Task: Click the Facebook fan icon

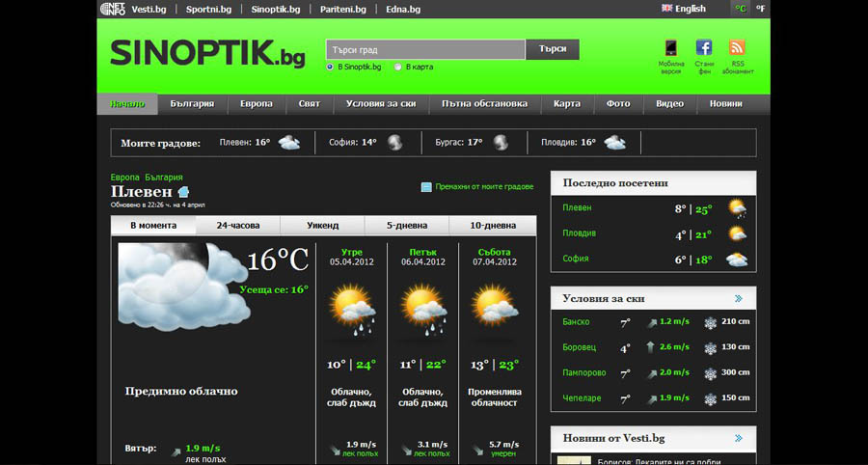Action: coord(704,47)
